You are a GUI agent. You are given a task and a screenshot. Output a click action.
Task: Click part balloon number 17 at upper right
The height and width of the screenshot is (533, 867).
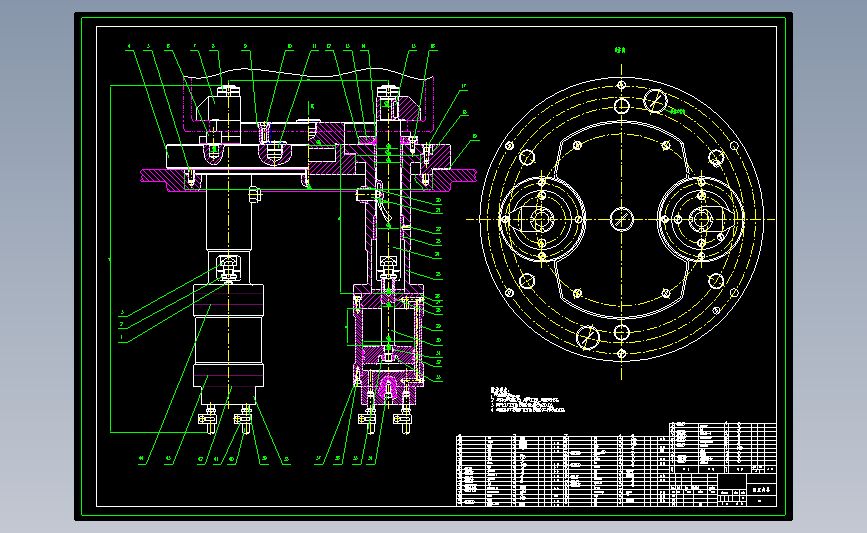pyautogui.click(x=464, y=87)
